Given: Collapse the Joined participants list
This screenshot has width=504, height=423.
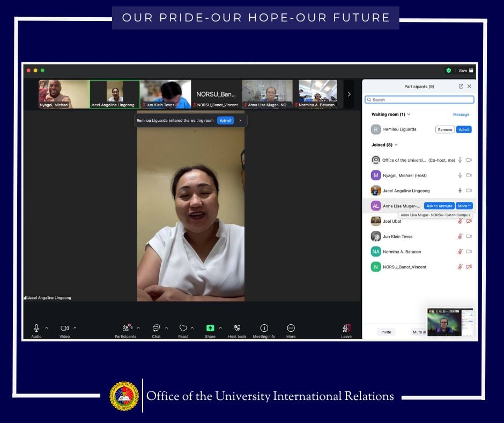Looking at the screenshot, I should click(396, 145).
